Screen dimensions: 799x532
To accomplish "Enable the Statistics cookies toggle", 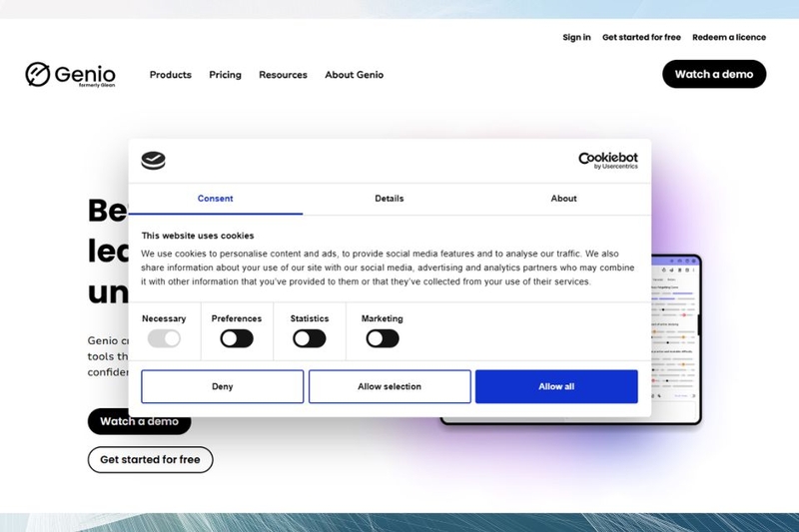I will pyautogui.click(x=310, y=338).
